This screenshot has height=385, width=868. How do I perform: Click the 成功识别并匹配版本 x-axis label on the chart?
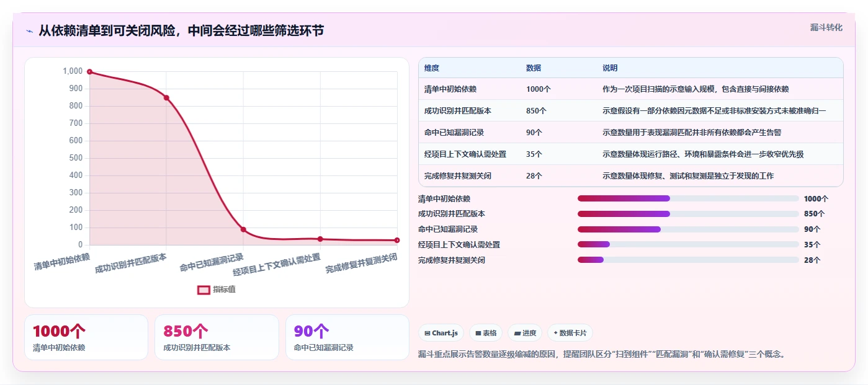(131, 263)
